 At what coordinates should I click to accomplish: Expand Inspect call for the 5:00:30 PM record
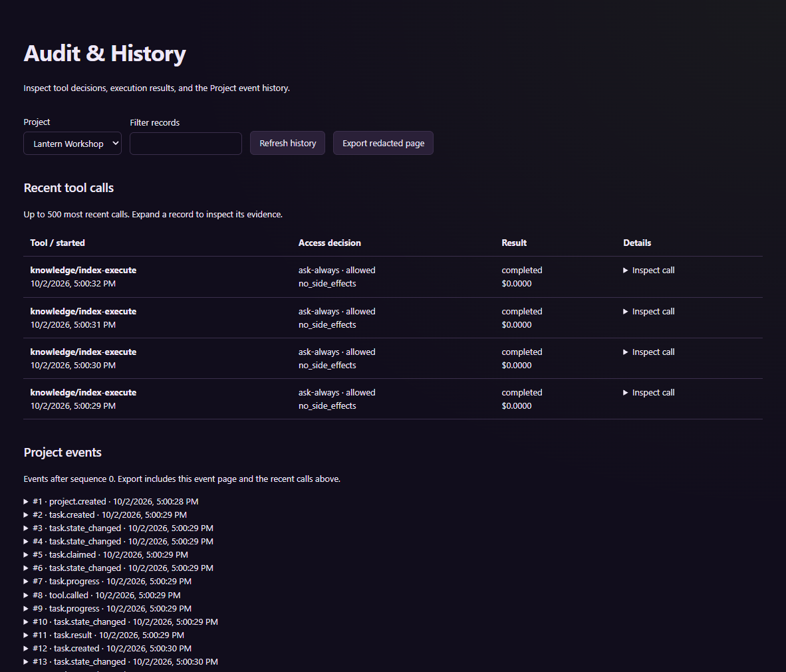tap(648, 352)
